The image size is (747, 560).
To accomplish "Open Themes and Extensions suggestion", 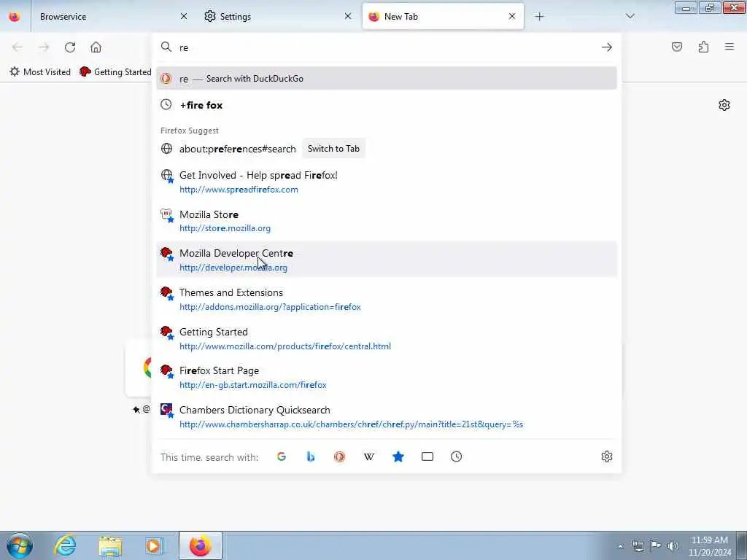I will coord(387,299).
